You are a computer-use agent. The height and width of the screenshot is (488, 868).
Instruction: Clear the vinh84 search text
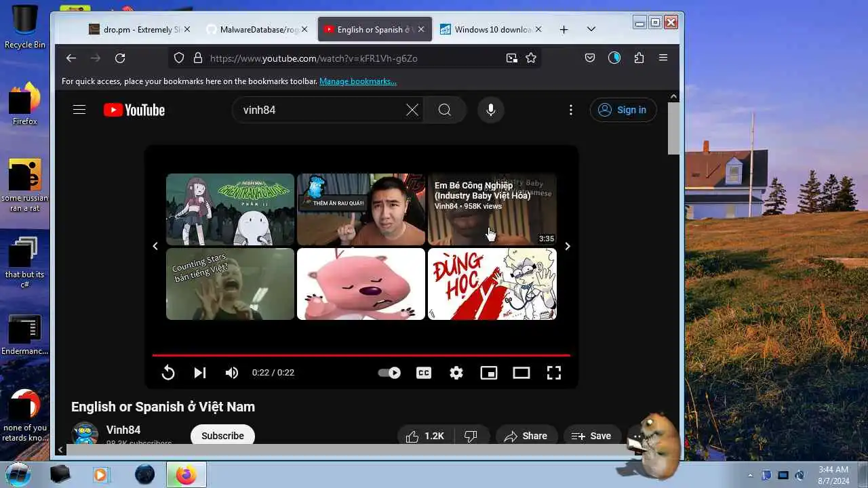(x=412, y=110)
